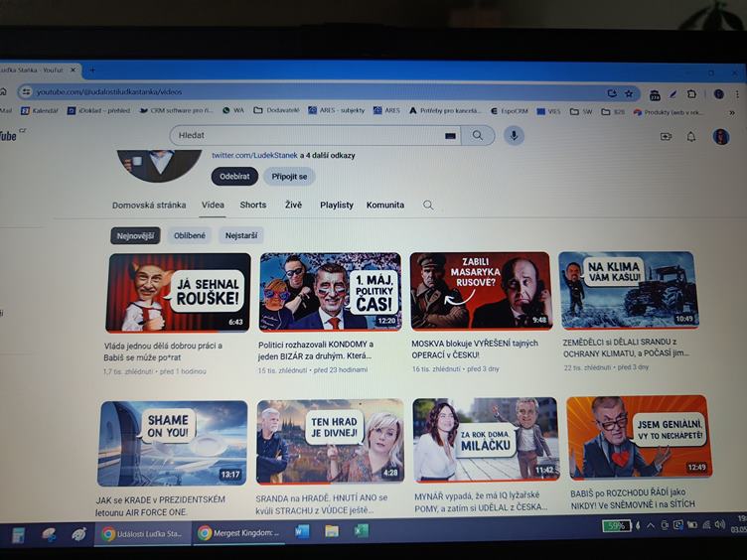Select the Nejstarší sort chip
The height and width of the screenshot is (560, 747).
tap(241, 235)
